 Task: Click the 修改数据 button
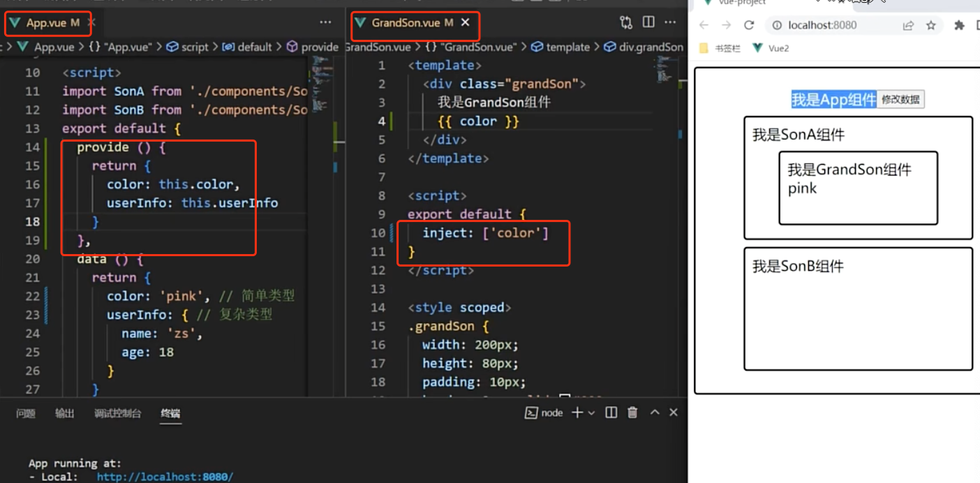coord(900,99)
